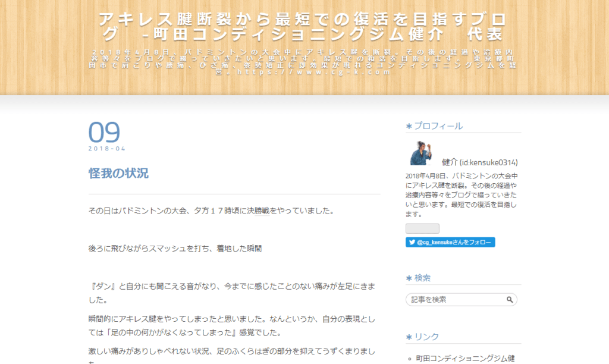Image resolution: width=609 pixels, height=364 pixels.
Task: Focus the 記事を検索 search field
Action: click(x=455, y=300)
